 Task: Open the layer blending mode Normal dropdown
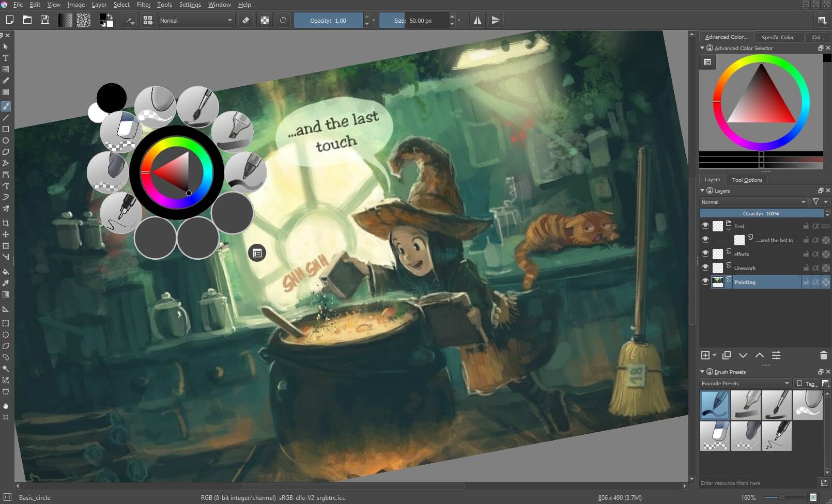click(x=753, y=202)
